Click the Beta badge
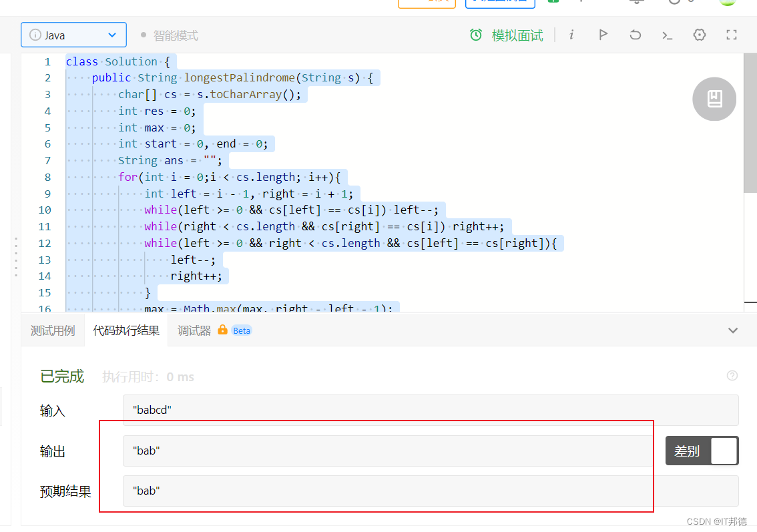 click(x=242, y=330)
